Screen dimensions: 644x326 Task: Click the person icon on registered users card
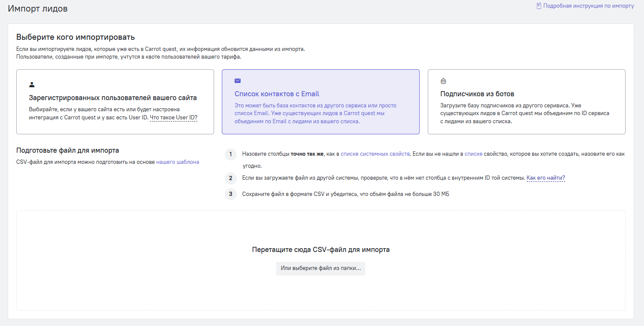pos(32,85)
